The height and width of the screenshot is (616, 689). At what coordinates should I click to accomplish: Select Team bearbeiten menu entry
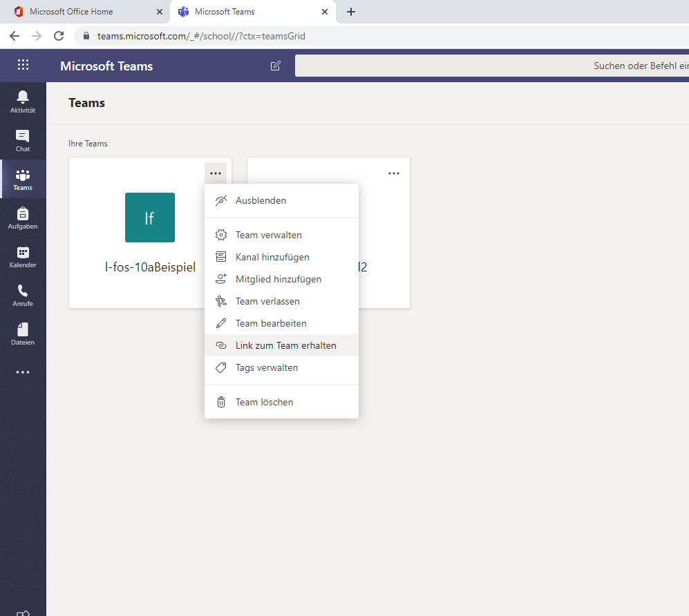tap(282, 324)
